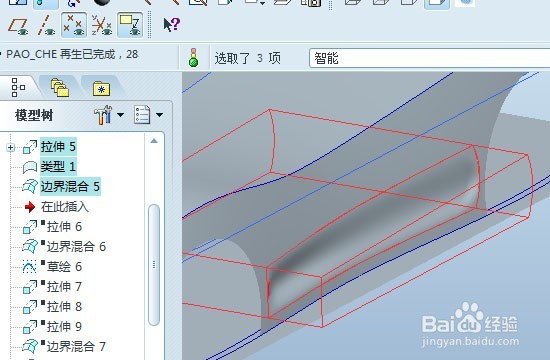550x360 pixels.
Task: Select 边界混合 7 in the model tree
Action: 76,347
